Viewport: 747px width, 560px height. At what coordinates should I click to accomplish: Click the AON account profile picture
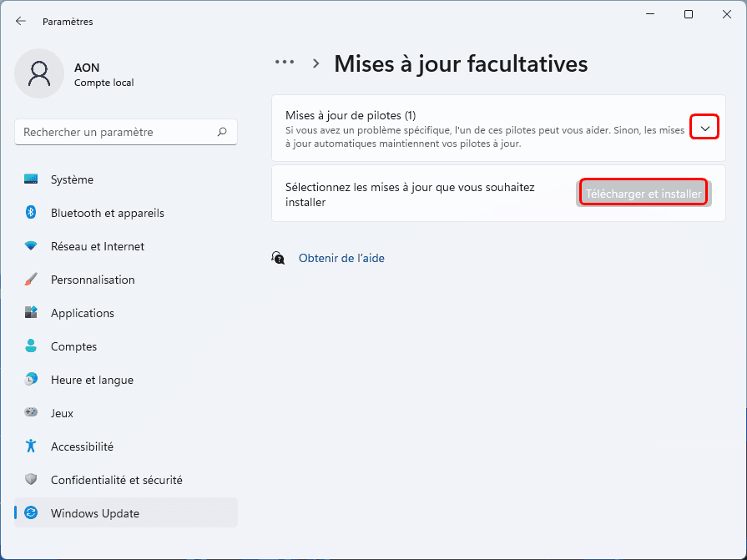pyautogui.click(x=39, y=73)
